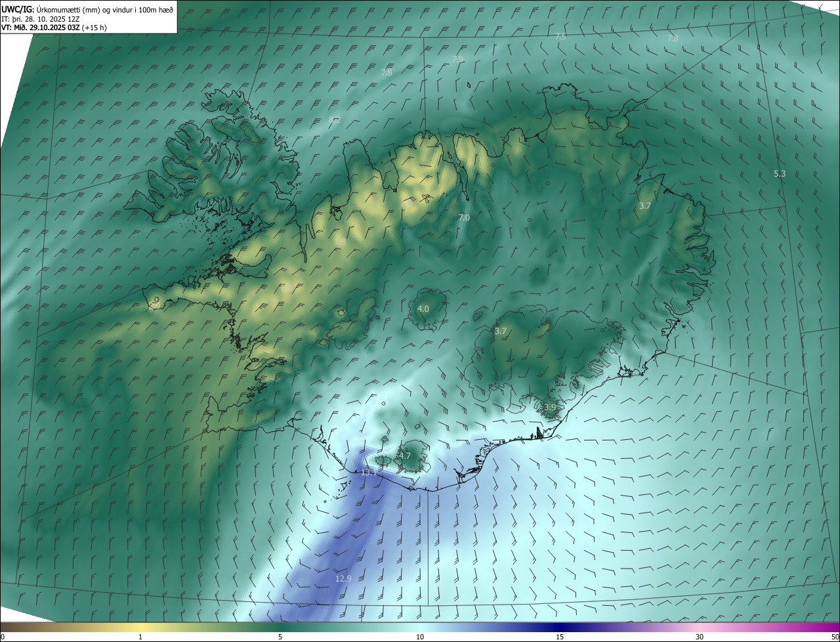Click the colorbar tick label '10'

click(x=420, y=637)
